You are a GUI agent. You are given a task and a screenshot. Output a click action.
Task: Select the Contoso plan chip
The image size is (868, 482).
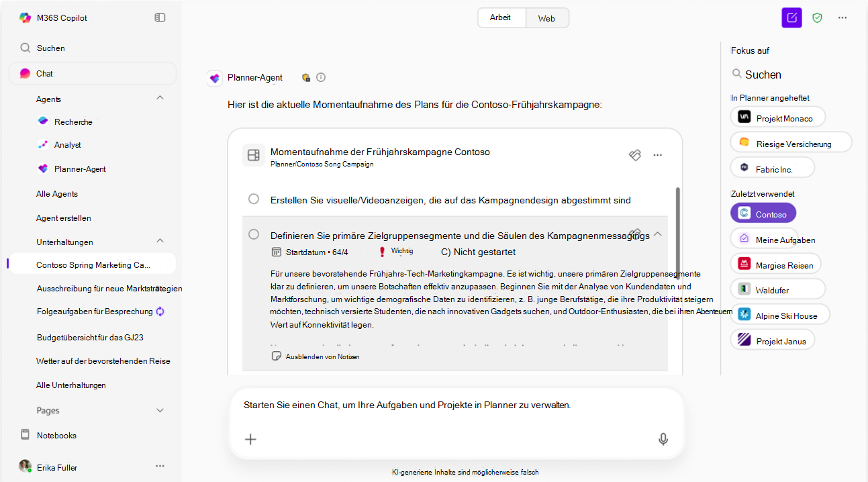tap(763, 213)
